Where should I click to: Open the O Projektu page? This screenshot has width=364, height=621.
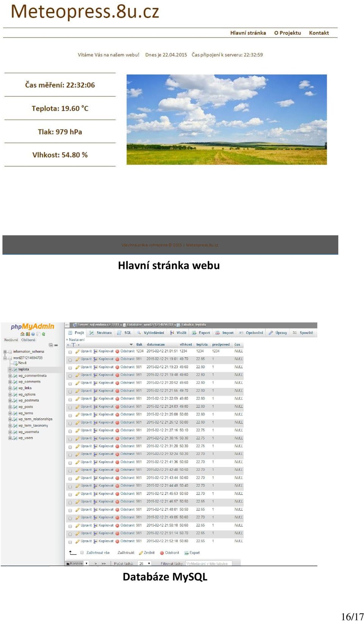[x=287, y=33]
